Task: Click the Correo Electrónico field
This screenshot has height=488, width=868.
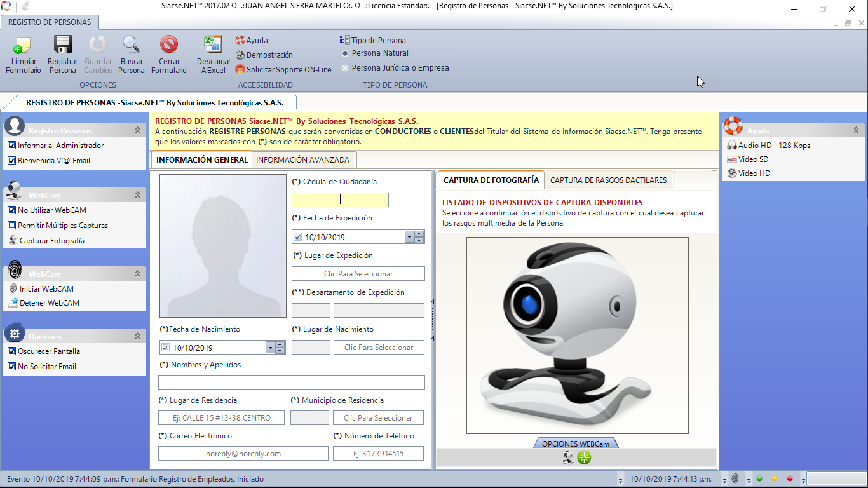Action: 243,454
